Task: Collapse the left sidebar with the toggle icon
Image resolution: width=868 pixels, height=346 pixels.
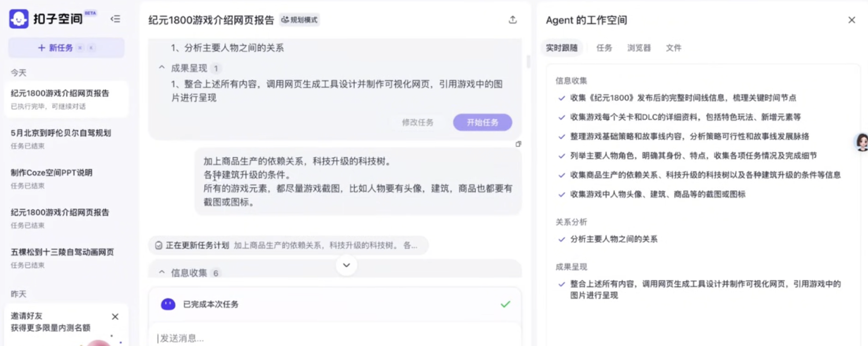Action: pyautogui.click(x=115, y=19)
